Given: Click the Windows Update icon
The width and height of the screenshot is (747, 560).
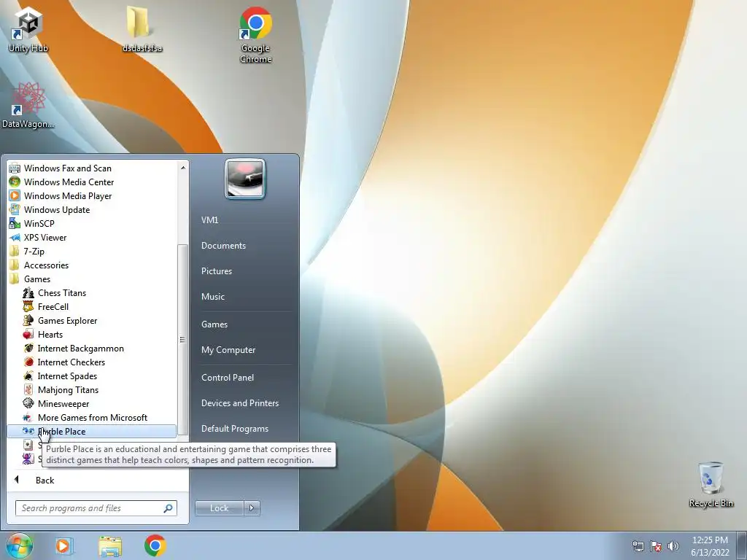Looking at the screenshot, I should tap(15, 209).
